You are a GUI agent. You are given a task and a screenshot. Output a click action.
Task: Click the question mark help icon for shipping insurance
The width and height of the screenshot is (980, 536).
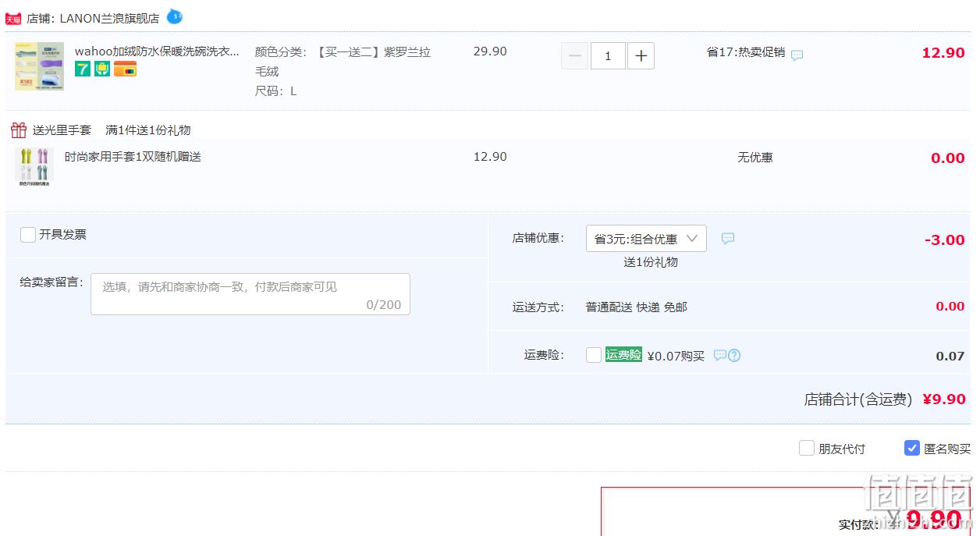734,356
